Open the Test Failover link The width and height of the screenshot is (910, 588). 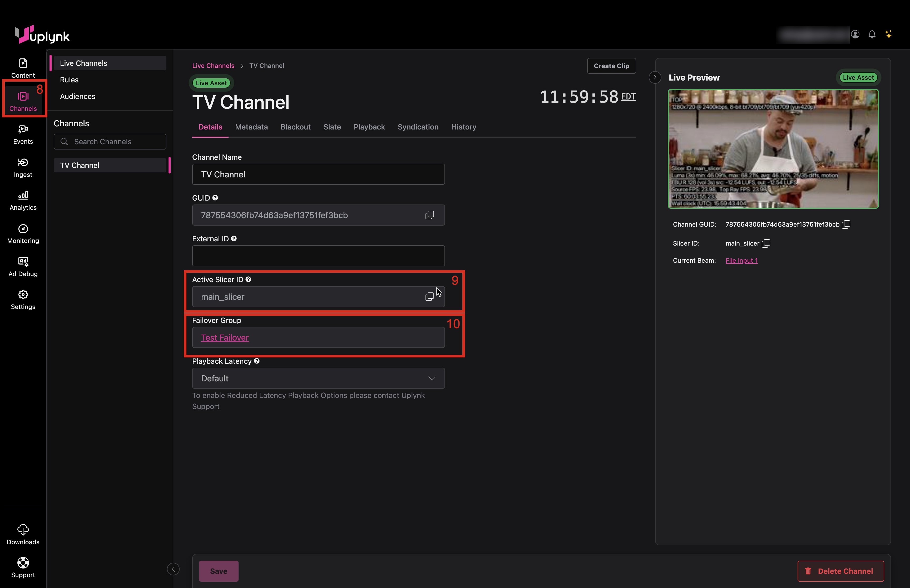(x=225, y=337)
